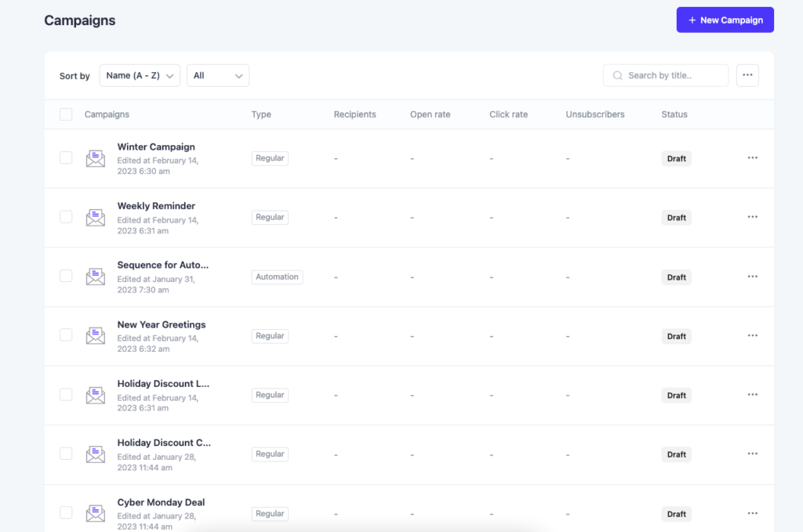Open the actions menu for New Year Greetings

point(752,335)
